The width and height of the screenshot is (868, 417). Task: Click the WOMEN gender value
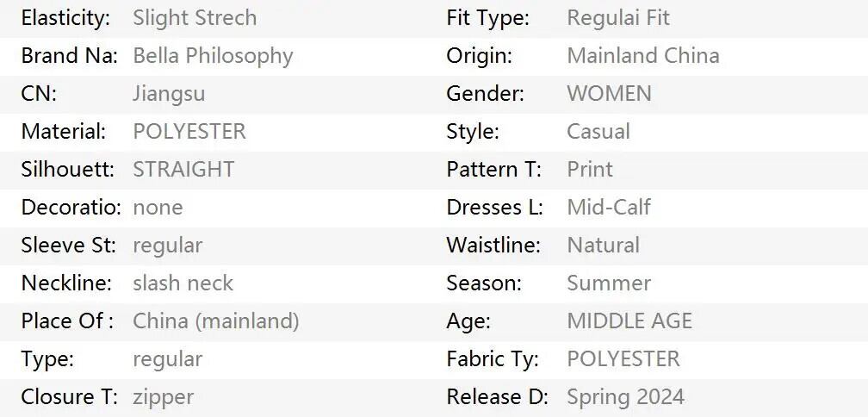pyautogui.click(x=609, y=94)
